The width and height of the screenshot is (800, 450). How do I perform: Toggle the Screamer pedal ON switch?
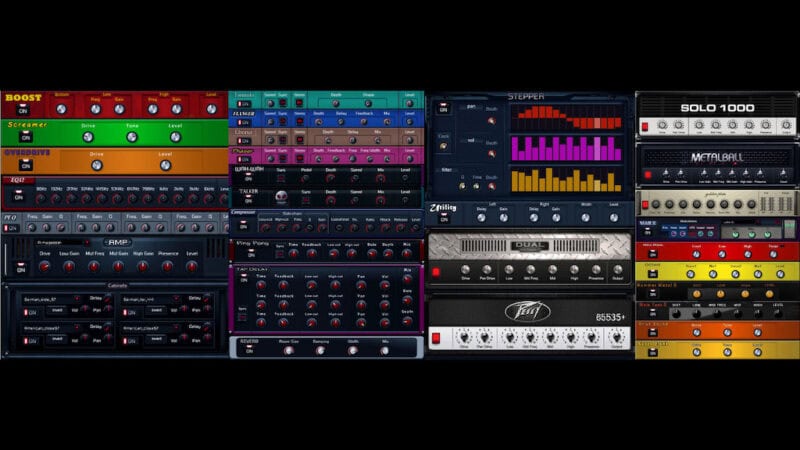26,136
